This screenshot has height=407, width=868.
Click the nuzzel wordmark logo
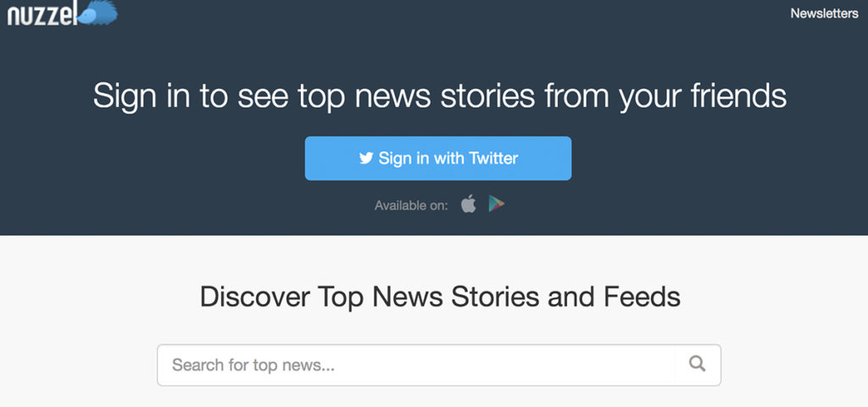[42, 14]
